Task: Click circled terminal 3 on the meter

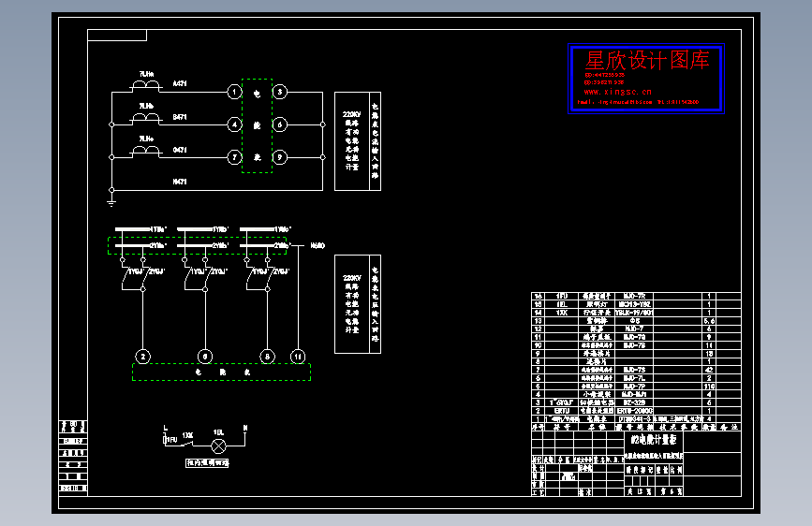Action: point(280,92)
